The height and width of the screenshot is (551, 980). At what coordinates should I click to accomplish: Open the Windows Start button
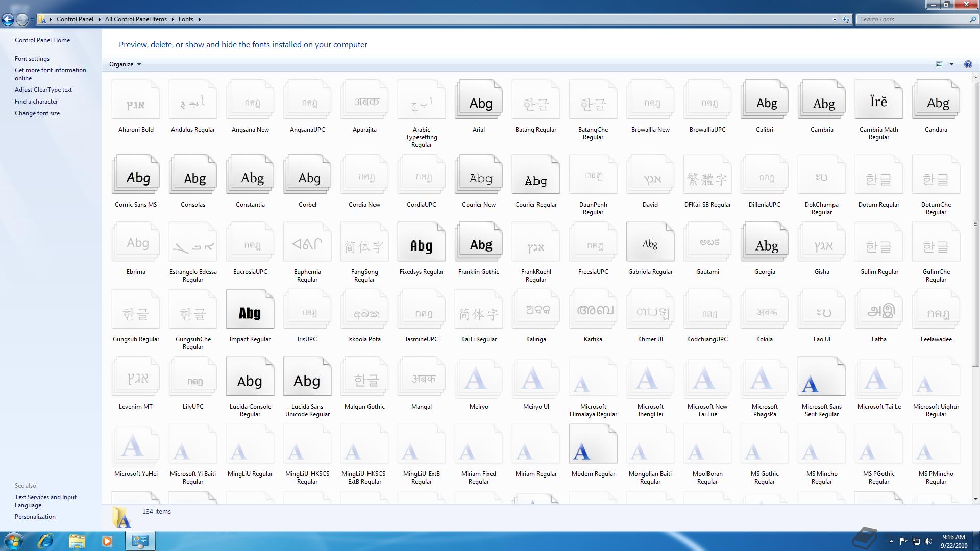coord(14,541)
